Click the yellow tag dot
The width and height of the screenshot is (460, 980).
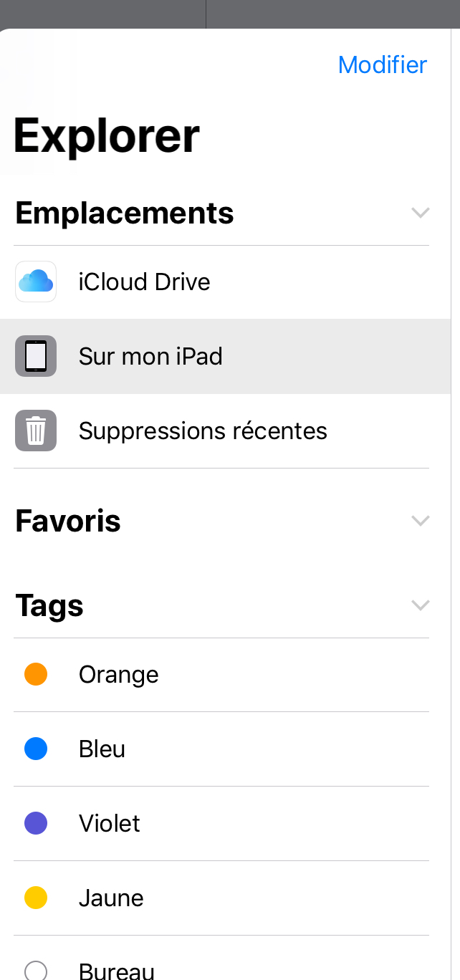[x=36, y=898]
